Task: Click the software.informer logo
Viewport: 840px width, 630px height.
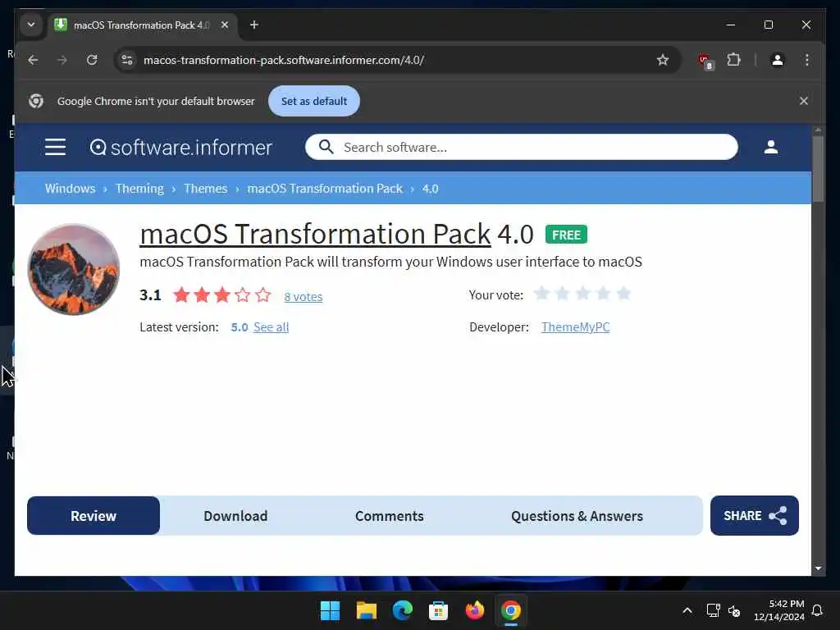Action: click(181, 148)
